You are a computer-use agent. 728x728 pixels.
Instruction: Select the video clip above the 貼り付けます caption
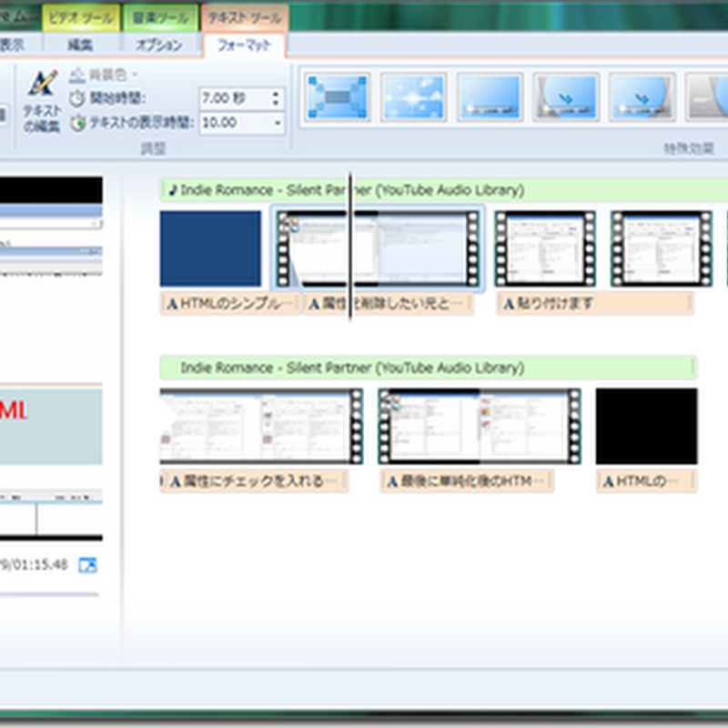pos(545,248)
